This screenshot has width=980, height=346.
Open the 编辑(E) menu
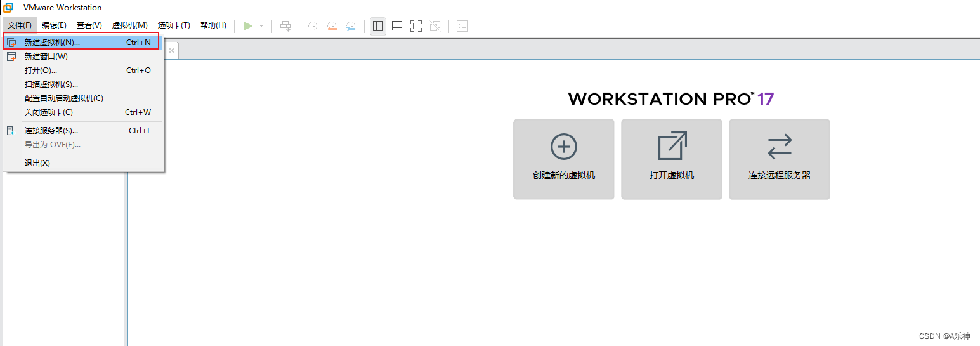pyautogui.click(x=54, y=25)
